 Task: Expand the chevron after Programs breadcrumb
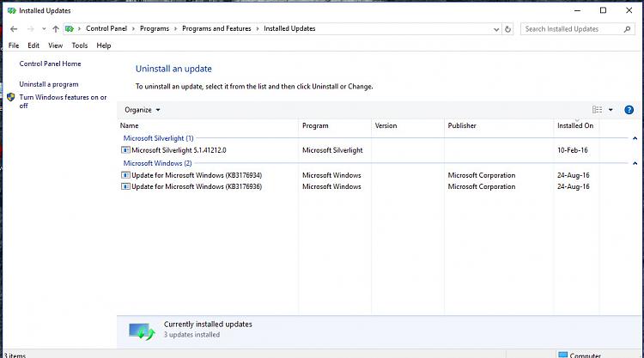coord(176,28)
